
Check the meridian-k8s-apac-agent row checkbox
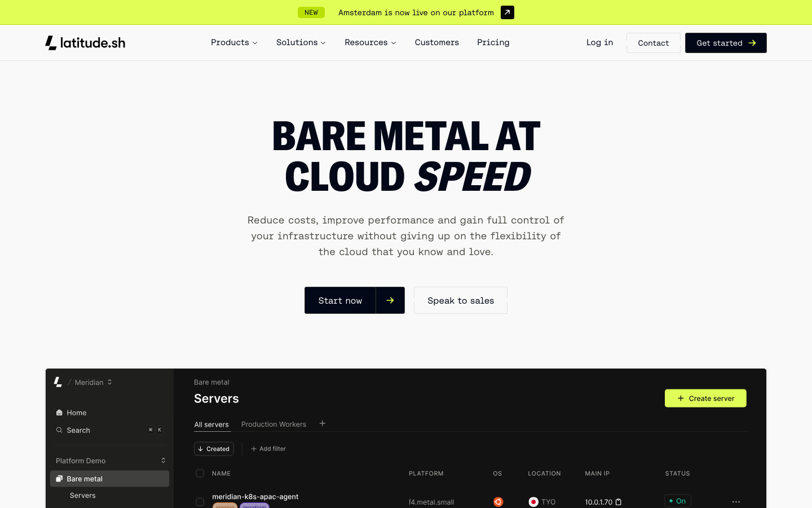point(200,502)
